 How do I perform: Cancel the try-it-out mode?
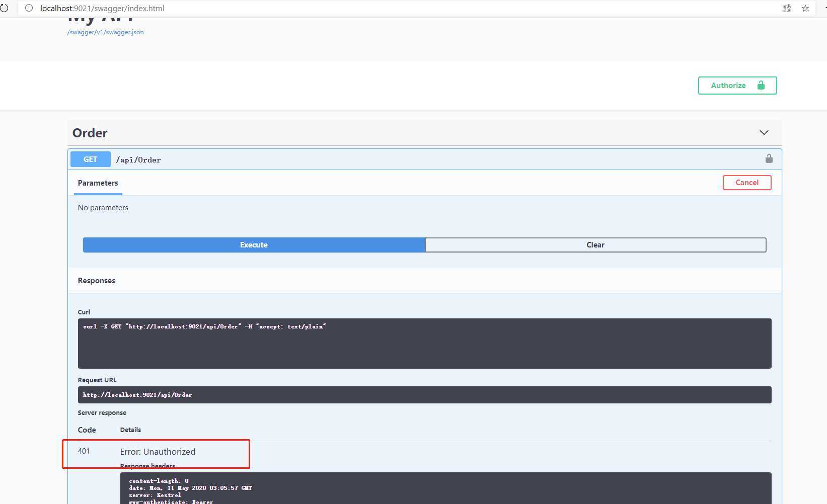pyautogui.click(x=747, y=183)
